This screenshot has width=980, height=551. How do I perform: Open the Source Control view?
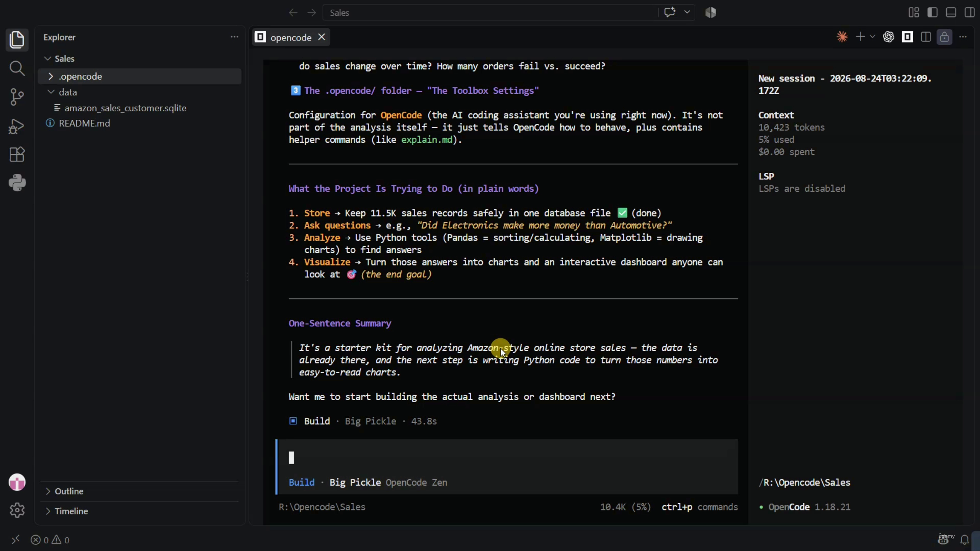pyautogui.click(x=17, y=97)
